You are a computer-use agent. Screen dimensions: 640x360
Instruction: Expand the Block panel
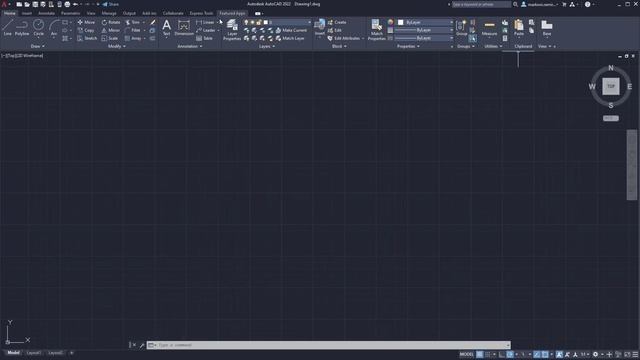[339, 46]
